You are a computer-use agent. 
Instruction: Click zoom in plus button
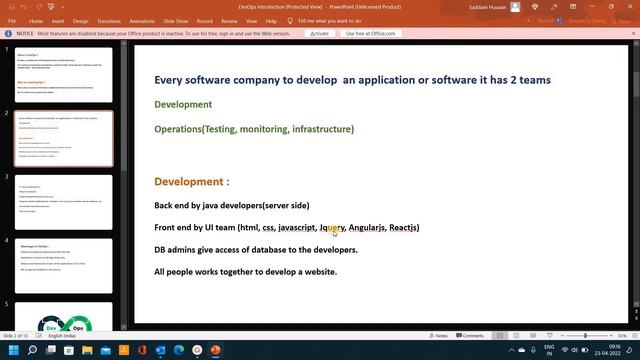(611, 336)
